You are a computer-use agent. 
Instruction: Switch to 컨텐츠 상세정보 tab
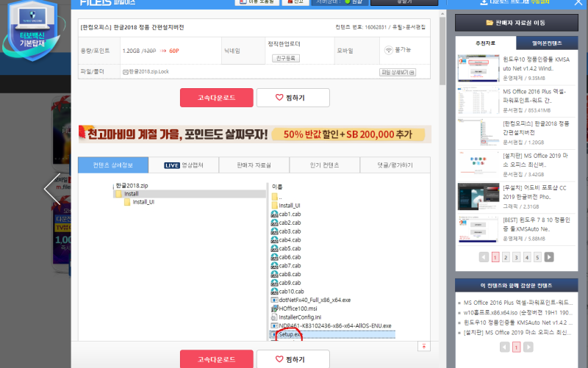[113, 165]
